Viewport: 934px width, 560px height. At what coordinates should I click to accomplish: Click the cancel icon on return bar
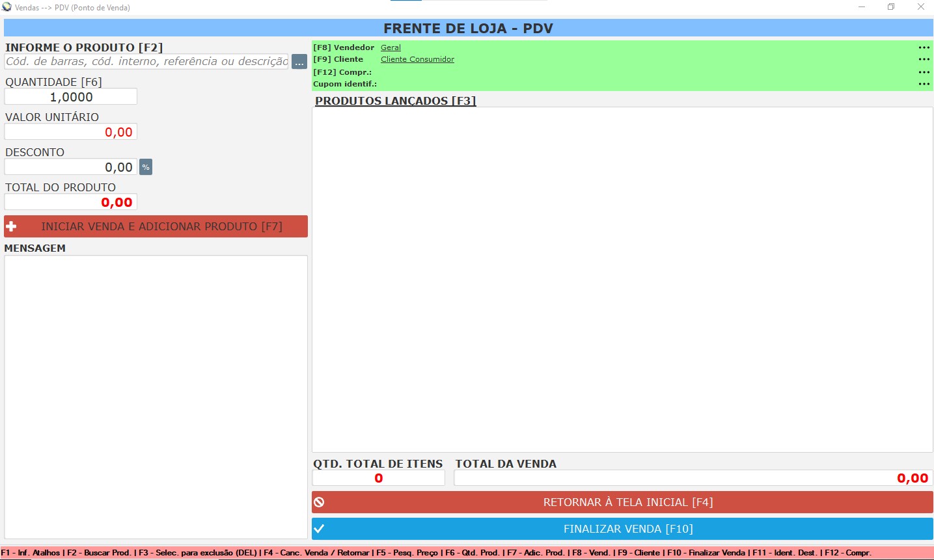[319, 502]
